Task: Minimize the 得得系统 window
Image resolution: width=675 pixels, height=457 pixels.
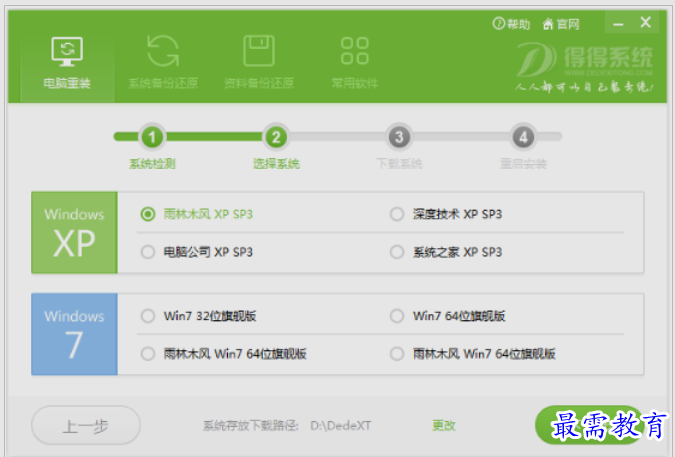Action: [618, 23]
